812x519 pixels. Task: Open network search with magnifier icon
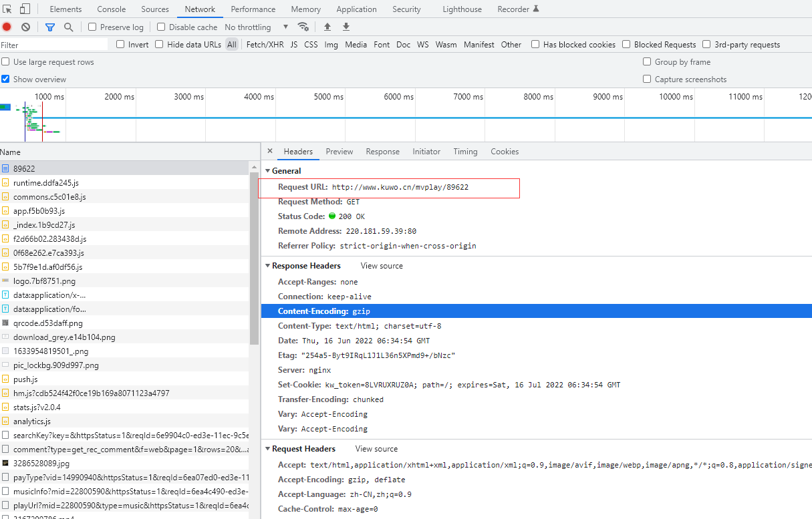pos(68,27)
